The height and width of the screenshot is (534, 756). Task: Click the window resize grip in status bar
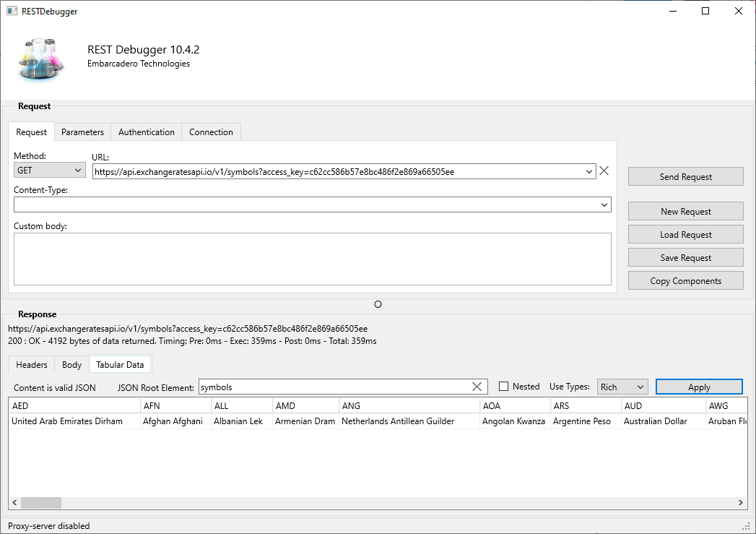tap(745, 526)
